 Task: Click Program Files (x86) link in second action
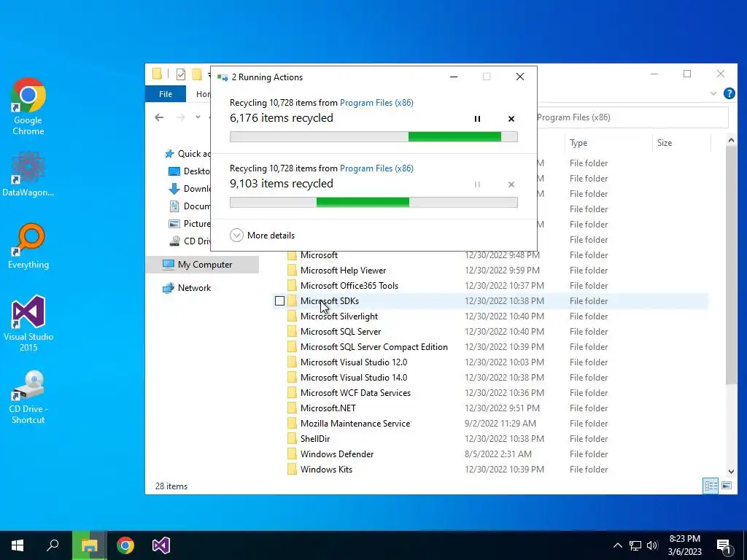coord(376,168)
